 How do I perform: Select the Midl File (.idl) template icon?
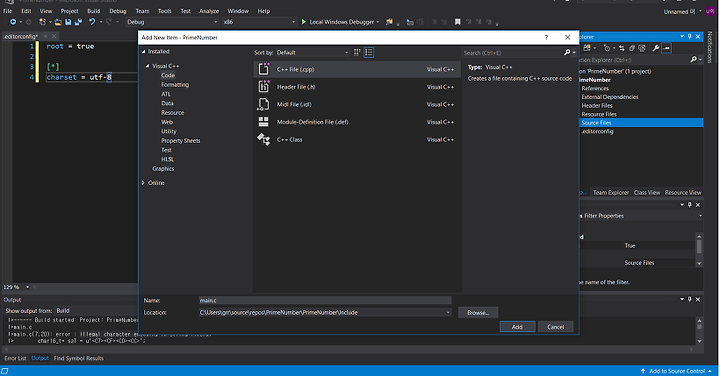point(264,104)
